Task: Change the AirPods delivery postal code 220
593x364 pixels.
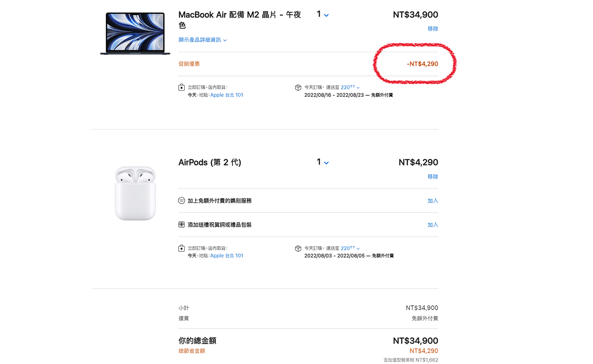Action: tap(350, 248)
